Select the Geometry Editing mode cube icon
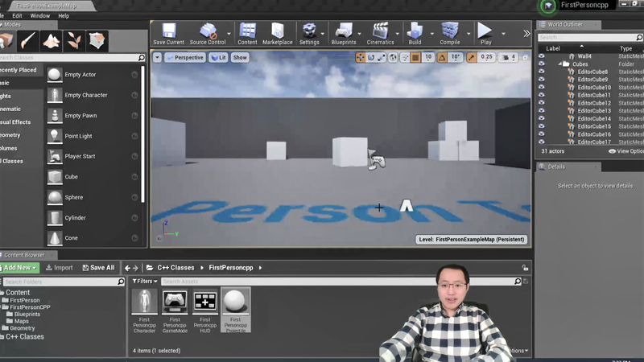Screen dimensions: 644x362 click(97, 41)
